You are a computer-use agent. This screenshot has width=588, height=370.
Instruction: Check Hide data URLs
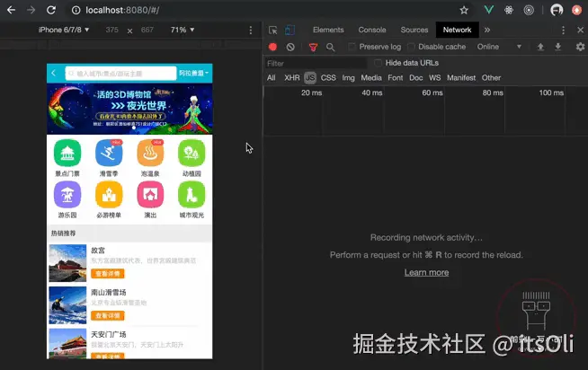(378, 63)
